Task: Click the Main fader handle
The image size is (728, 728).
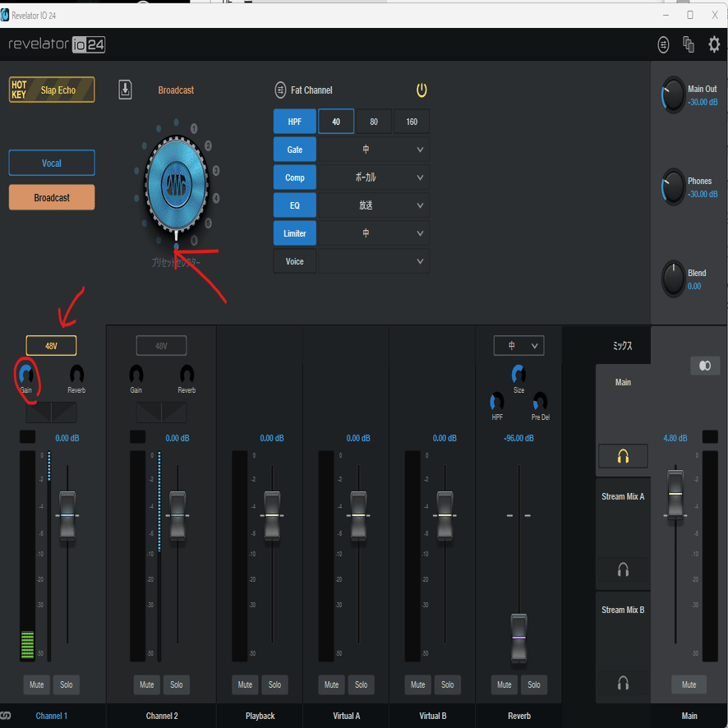Action: [x=675, y=494]
